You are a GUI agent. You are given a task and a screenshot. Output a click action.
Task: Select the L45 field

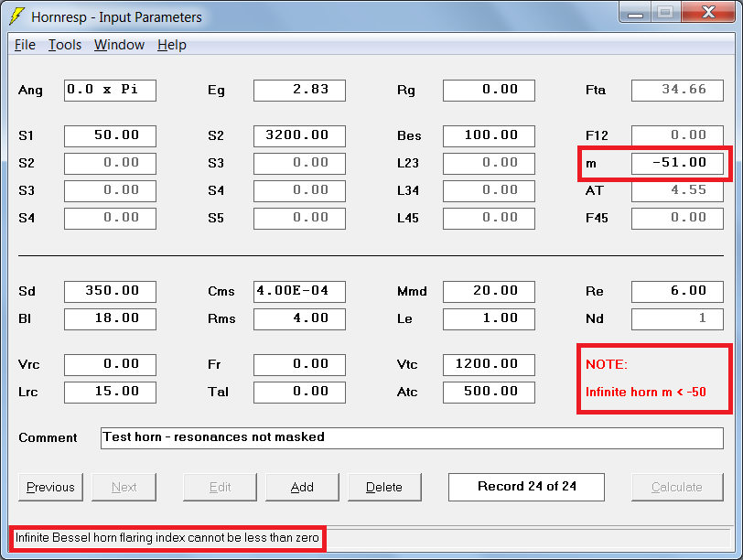pos(489,219)
